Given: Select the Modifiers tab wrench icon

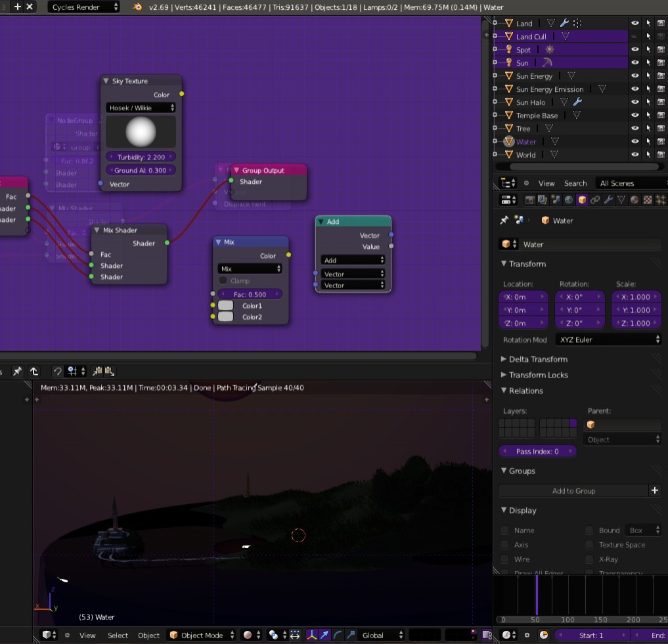Looking at the screenshot, I should point(608,200).
